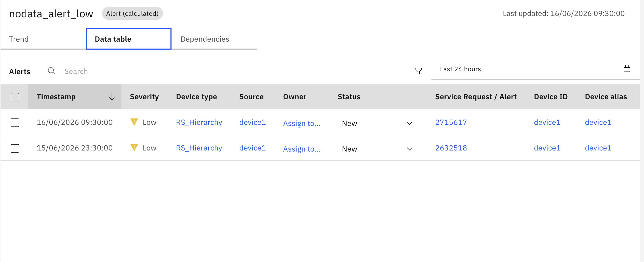The height and width of the screenshot is (262, 644).
Task: Click the Device type column header
Action: (197, 97)
